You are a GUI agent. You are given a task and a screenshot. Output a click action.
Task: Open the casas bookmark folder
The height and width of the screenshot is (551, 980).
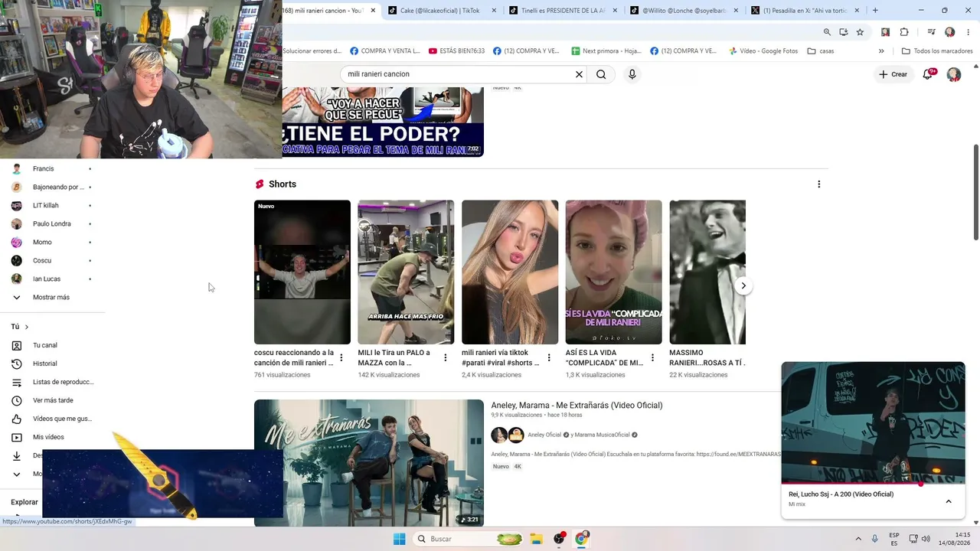[x=821, y=51]
